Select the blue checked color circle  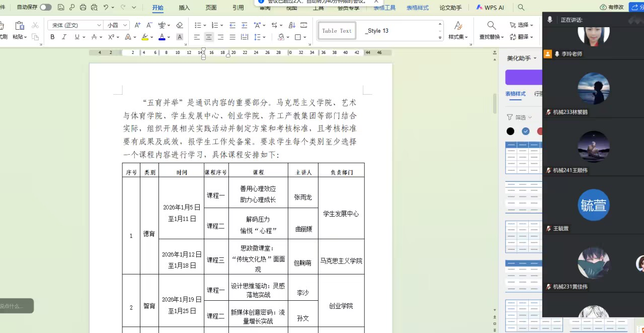[x=526, y=131]
